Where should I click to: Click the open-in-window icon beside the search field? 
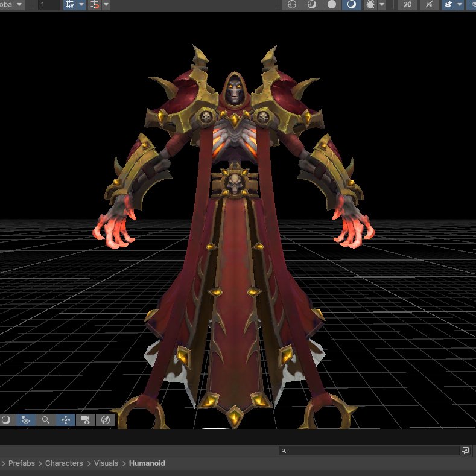[465, 451]
